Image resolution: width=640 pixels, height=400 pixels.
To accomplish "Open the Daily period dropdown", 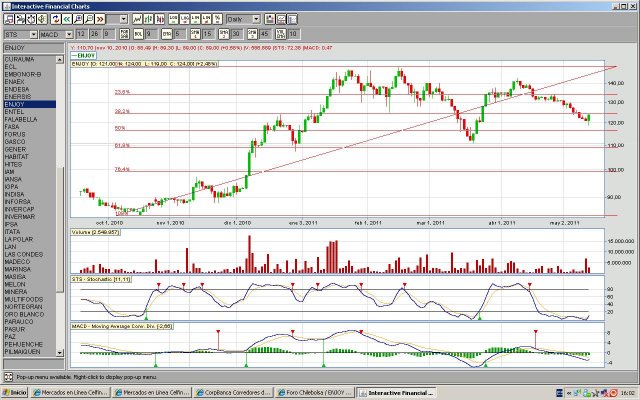I will [256, 19].
